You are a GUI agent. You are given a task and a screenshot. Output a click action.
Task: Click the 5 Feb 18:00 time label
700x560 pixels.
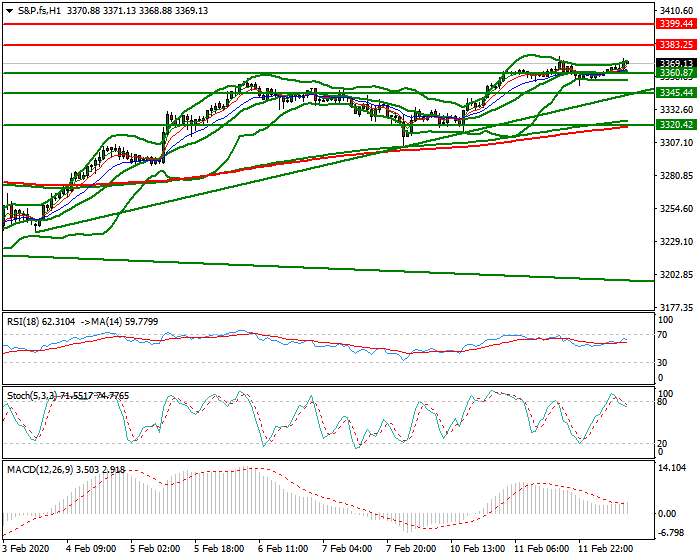point(219,548)
